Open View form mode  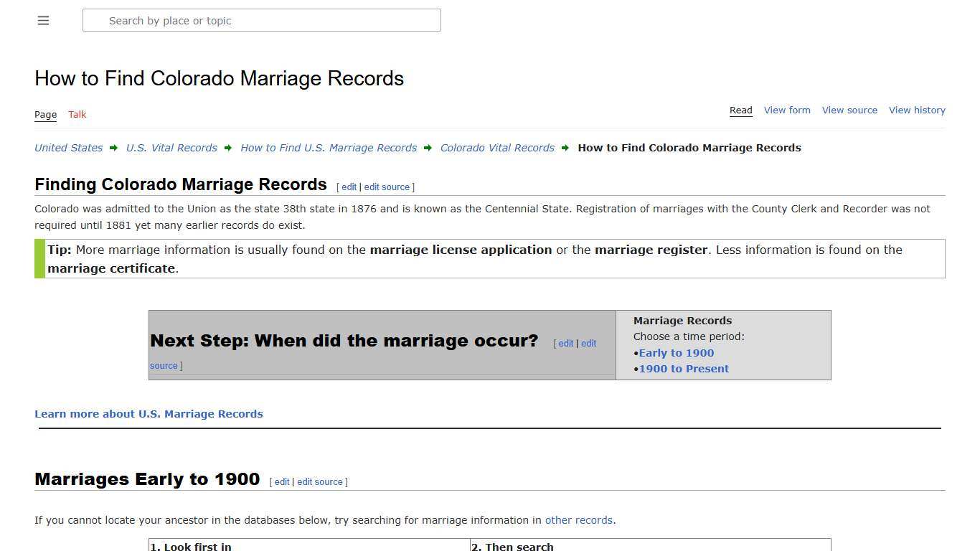787,110
